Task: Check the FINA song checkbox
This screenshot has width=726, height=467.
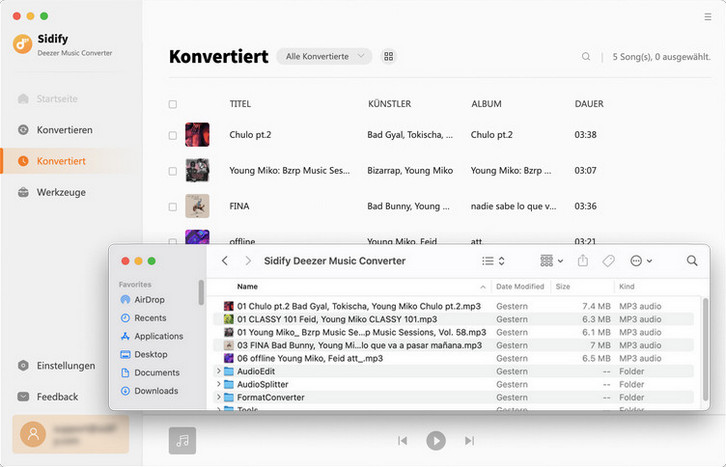Action: [173, 206]
